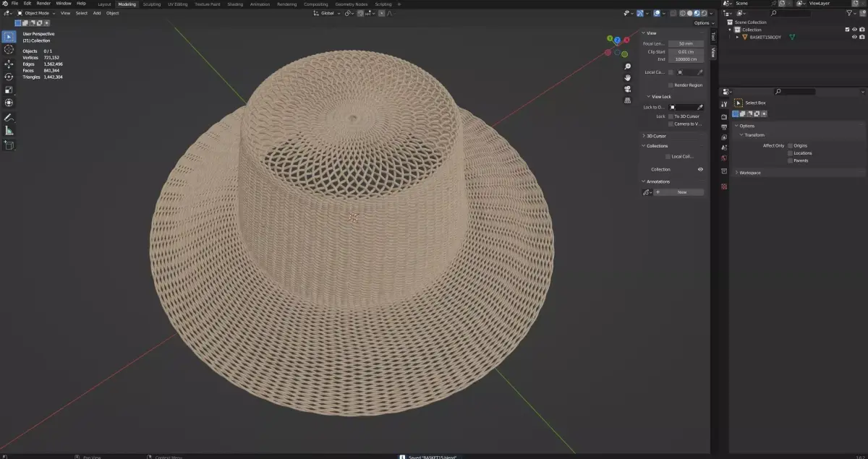Switch to the Geometry Nodes workspace tab

pos(352,4)
